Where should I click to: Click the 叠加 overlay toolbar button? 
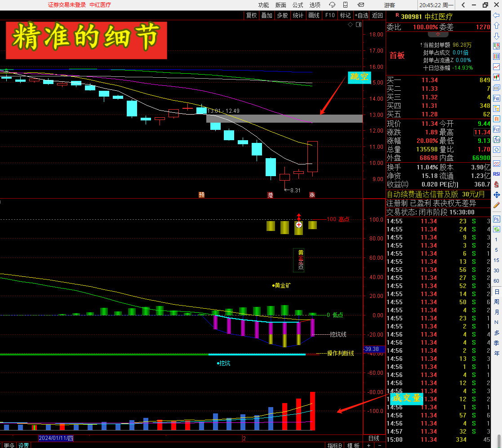(x=267, y=15)
